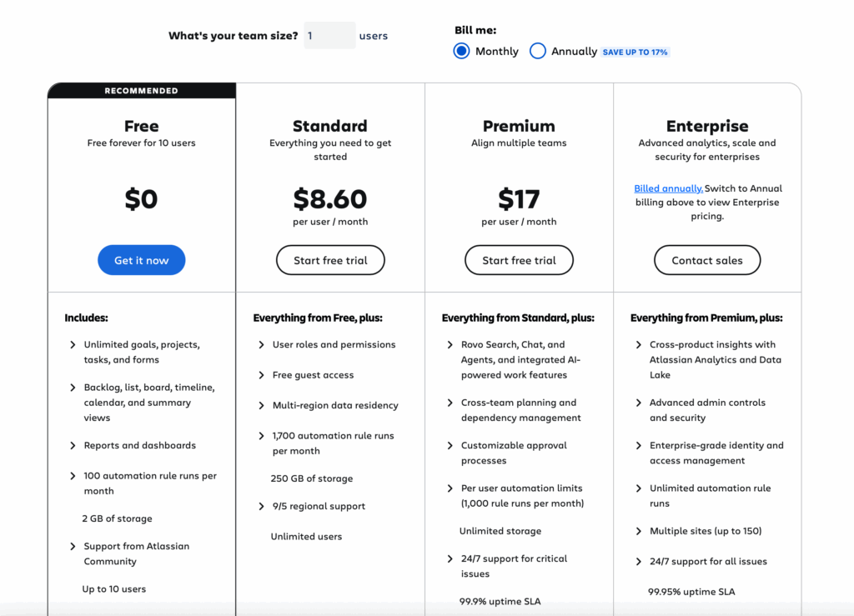Expand Cross-product insights chevron
Image resolution: width=854 pixels, height=616 pixels.
[638, 344]
